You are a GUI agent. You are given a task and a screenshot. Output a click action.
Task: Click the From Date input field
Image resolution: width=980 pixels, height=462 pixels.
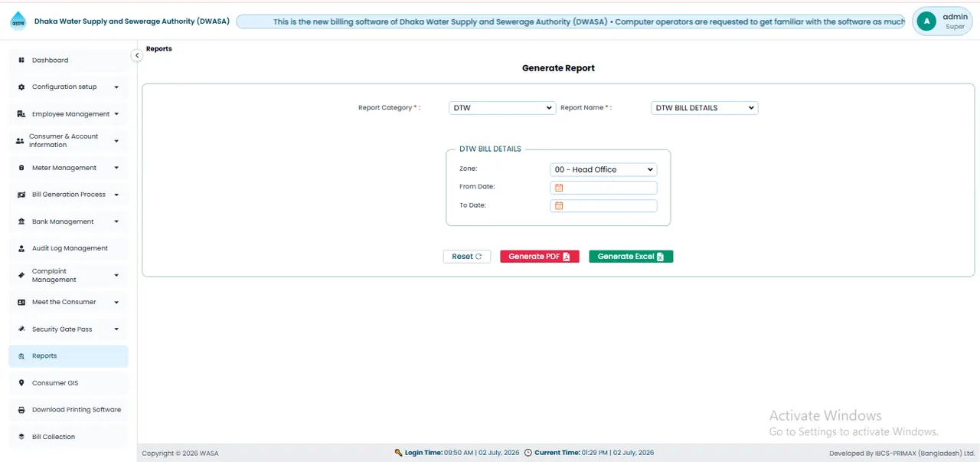tap(603, 188)
